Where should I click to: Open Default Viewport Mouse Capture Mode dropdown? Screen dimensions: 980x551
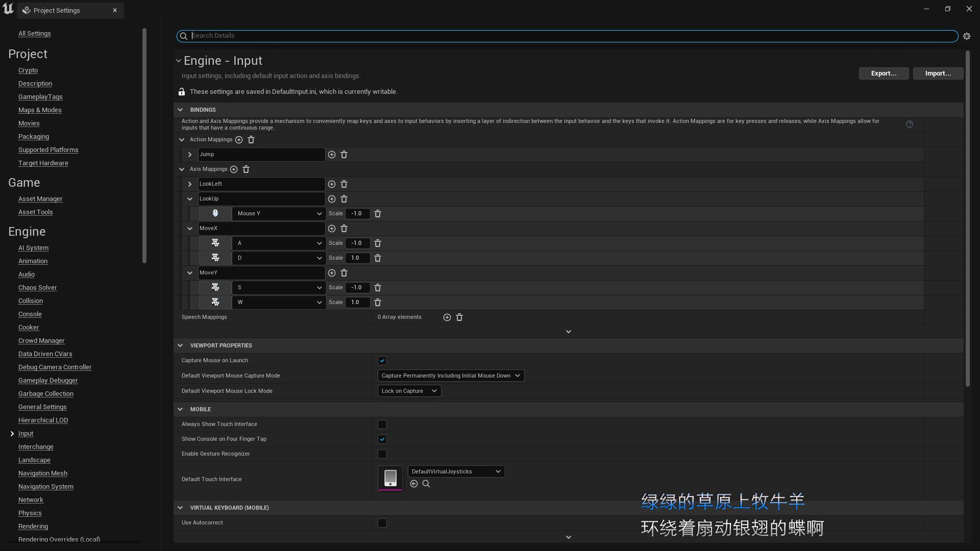coord(451,376)
